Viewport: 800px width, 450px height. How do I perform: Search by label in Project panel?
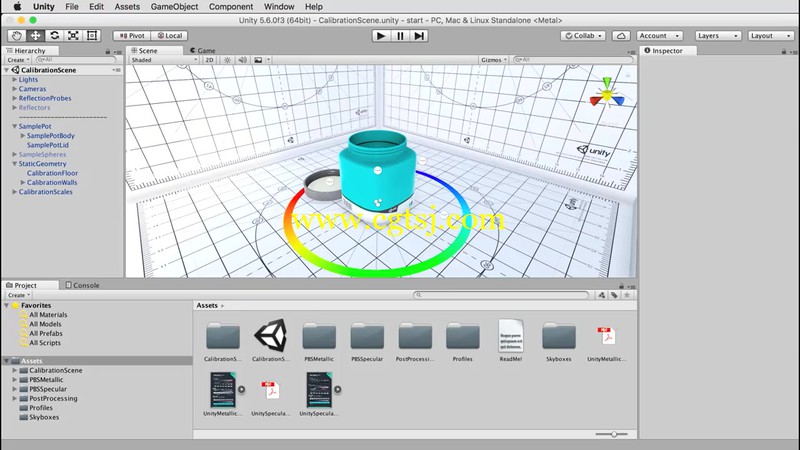(614, 295)
